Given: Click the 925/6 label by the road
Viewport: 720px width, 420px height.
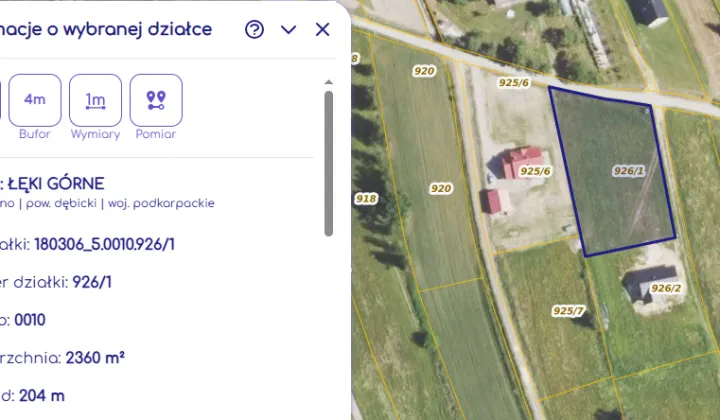Looking at the screenshot, I should [x=514, y=83].
